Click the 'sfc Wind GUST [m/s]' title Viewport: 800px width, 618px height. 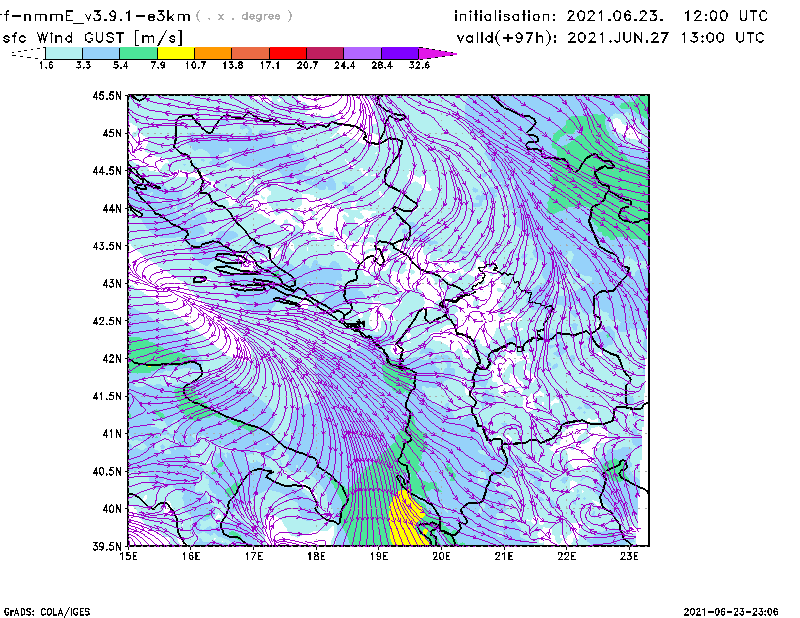[x=92, y=38]
